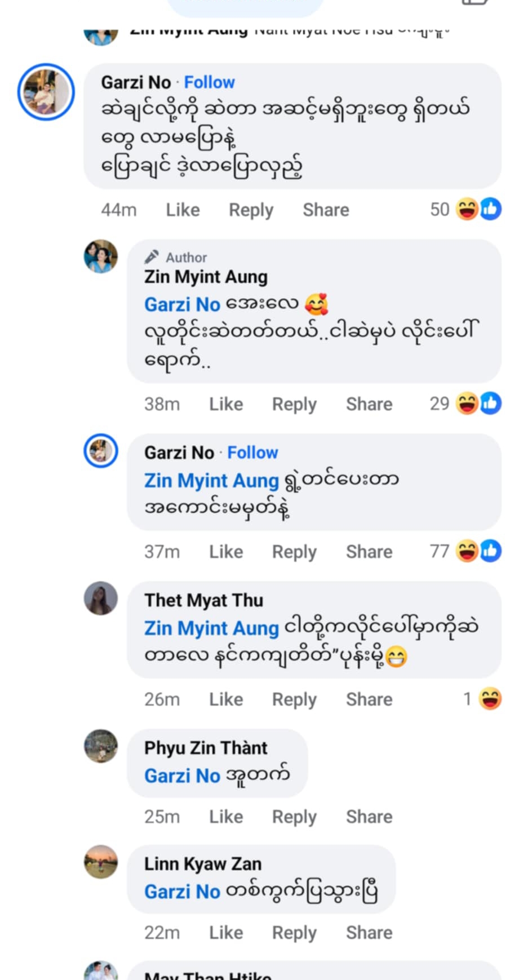This screenshot has height=980, width=519.
Task: Show the 77 reactions on Garzi No's reply
Action: click(467, 551)
